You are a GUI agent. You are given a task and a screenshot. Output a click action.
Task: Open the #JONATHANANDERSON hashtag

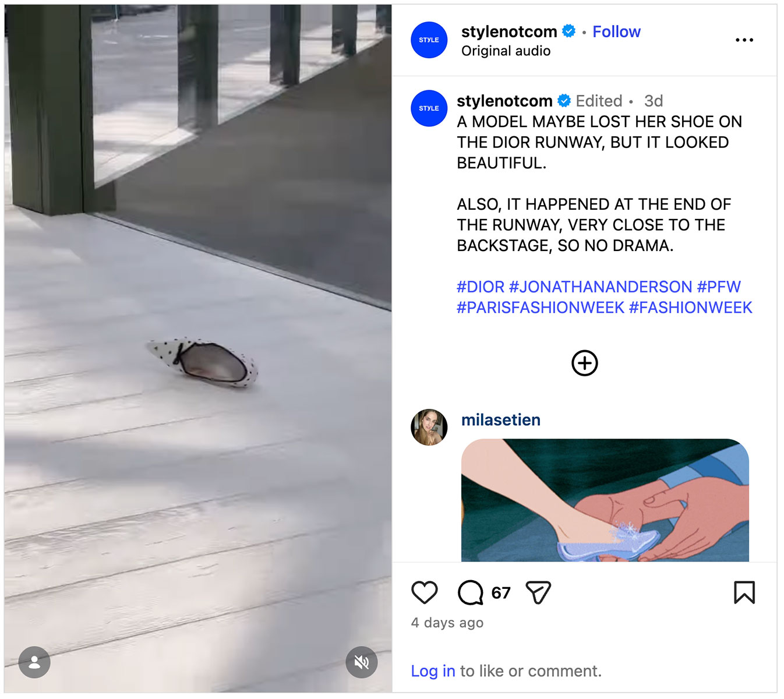[x=600, y=287]
